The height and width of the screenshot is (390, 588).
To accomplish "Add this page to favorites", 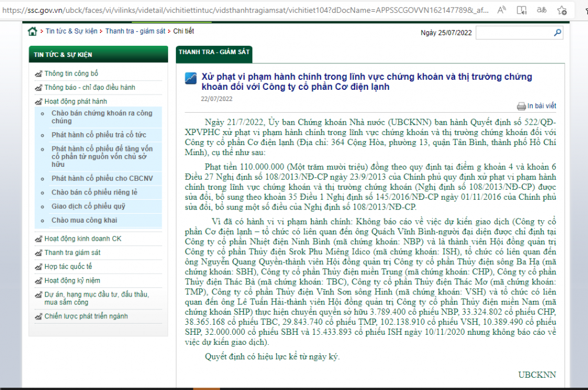I will 562,10.
